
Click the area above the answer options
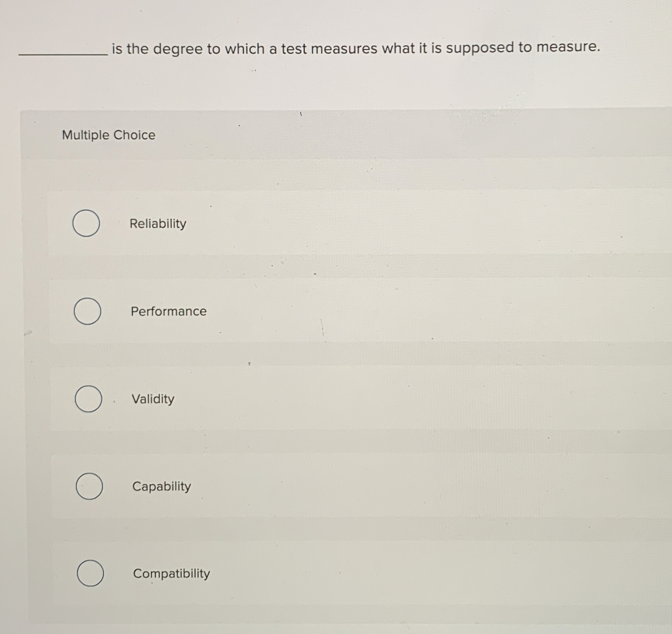[x=320, y=168]
